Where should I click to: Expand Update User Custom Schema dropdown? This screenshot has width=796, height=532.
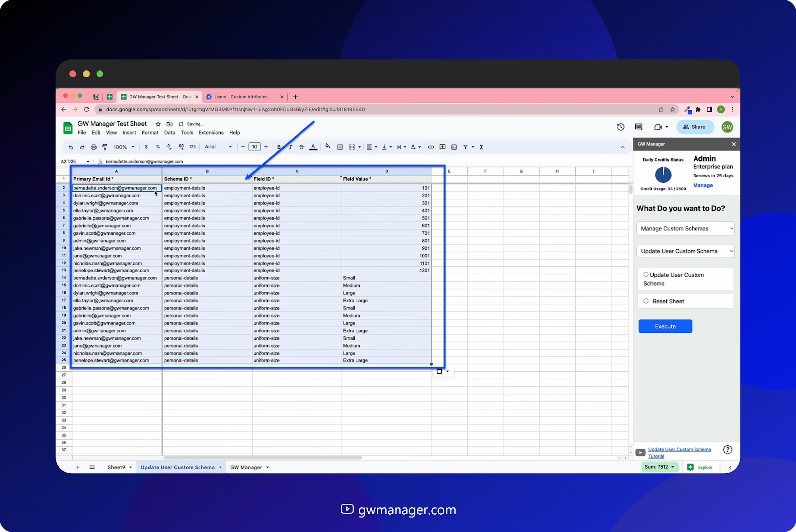coord(686,251)
